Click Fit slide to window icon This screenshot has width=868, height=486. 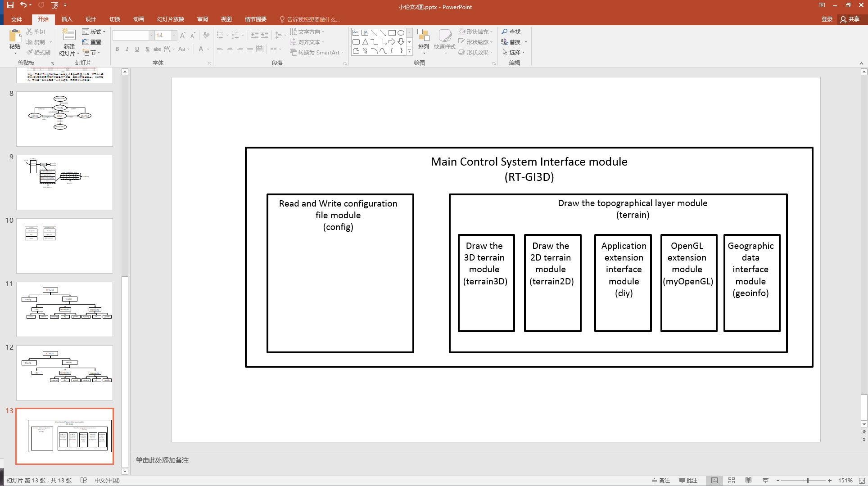862,481
